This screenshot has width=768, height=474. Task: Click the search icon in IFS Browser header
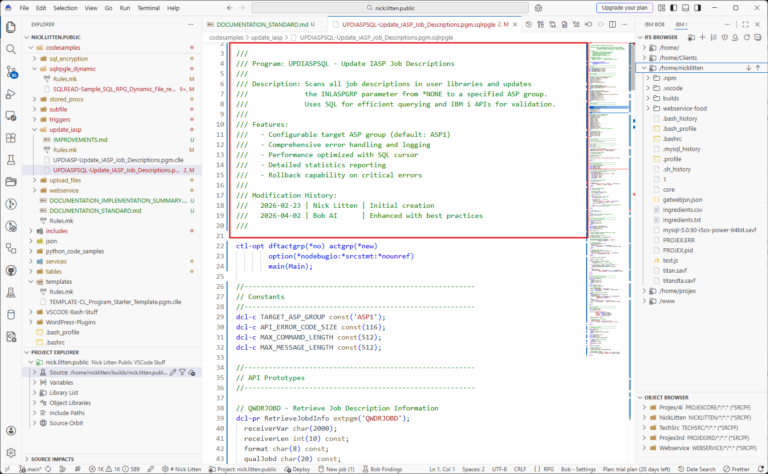tap(735, 37)
